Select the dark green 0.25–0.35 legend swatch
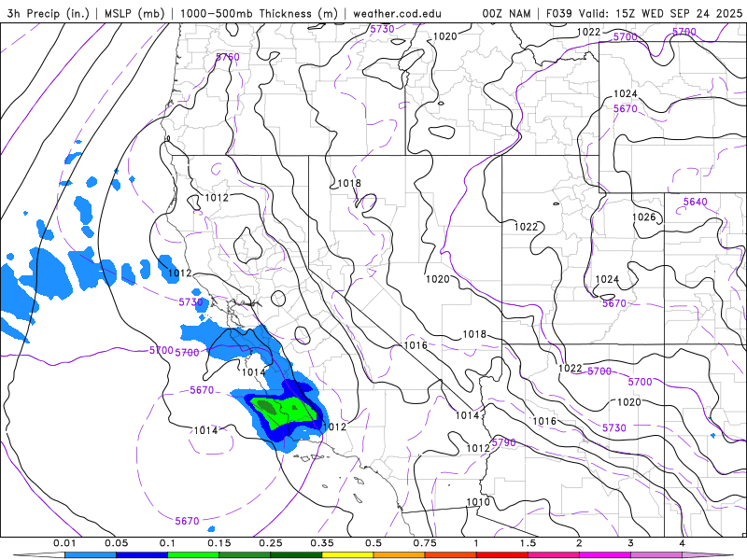The height and width of the screenshot is (560, 747). coord(296,555)
